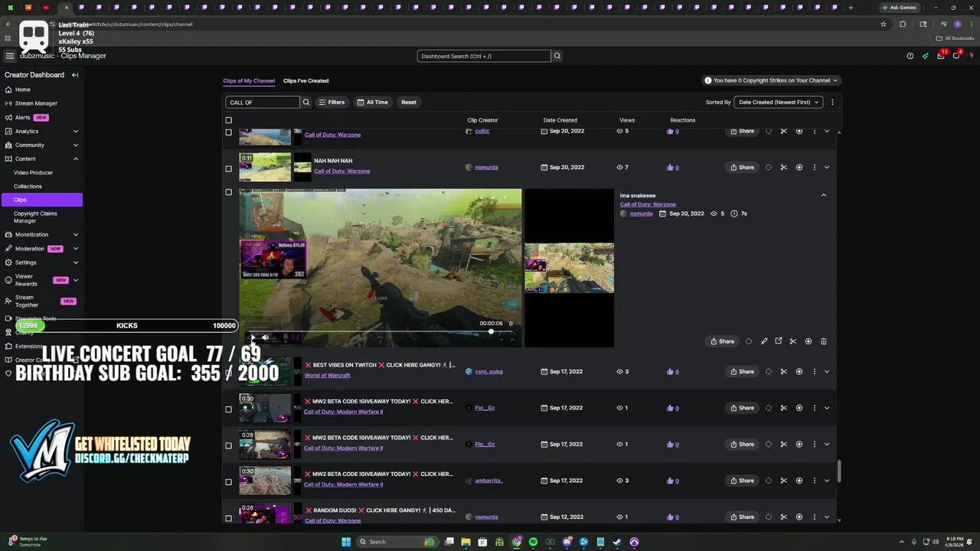Select checkbox for 0:28 Flo_Gz clip
The height and width of the screenshot is (551, 980).
pyautogui.click(x=228, y=445)
